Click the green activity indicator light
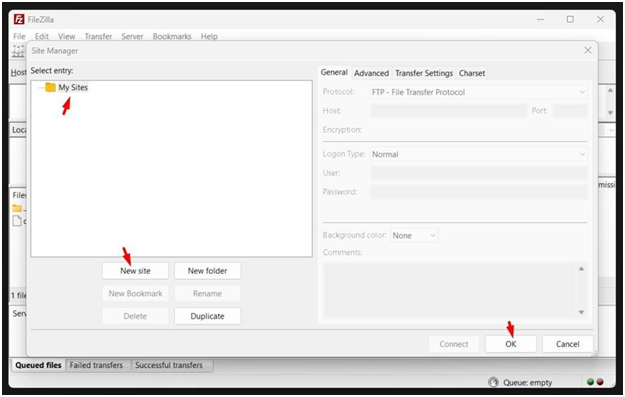The height and width of the screenshot is (397, 625). tap(590, 382)
